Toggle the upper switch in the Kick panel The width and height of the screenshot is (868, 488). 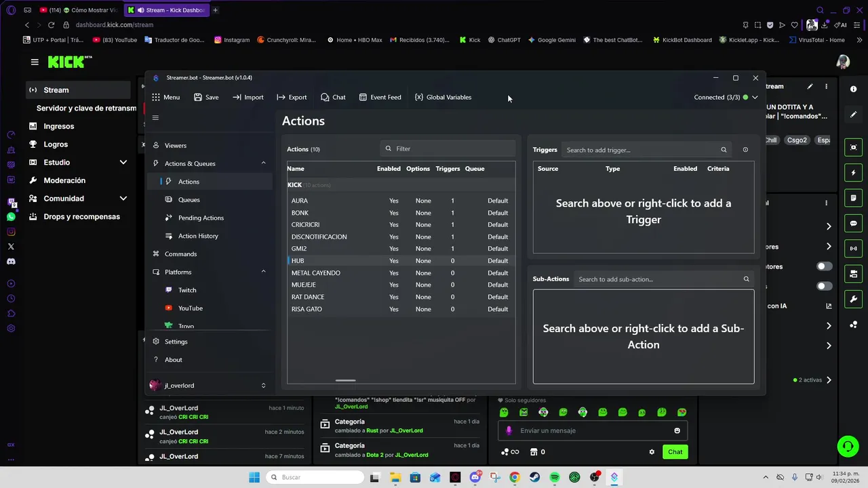point(824,266)
